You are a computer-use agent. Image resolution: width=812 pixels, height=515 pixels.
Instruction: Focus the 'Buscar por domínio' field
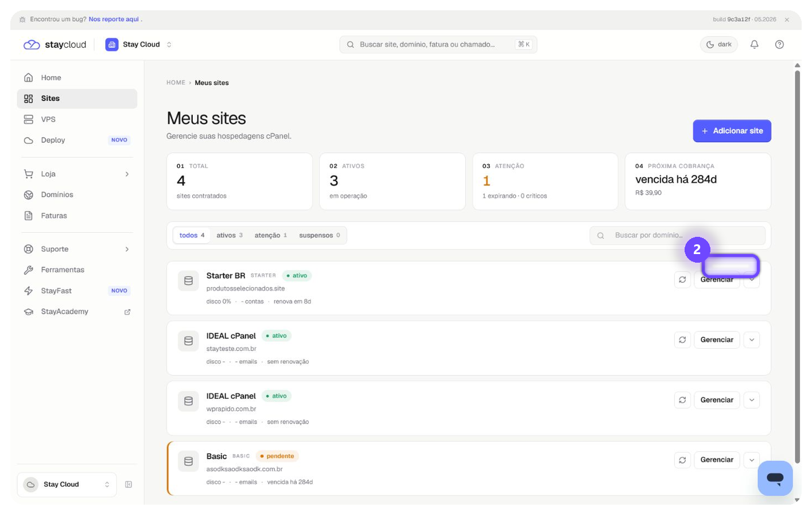[677, 235]
